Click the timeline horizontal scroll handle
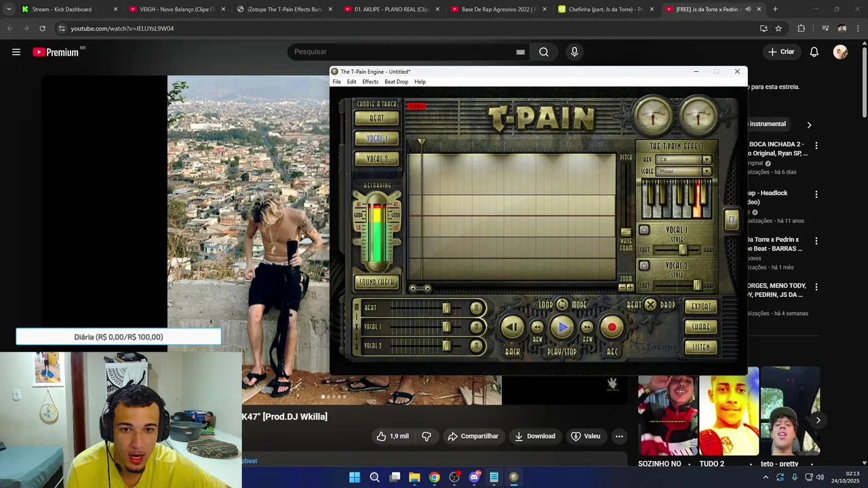The image size is (868, 488). [x=420, y=288]
